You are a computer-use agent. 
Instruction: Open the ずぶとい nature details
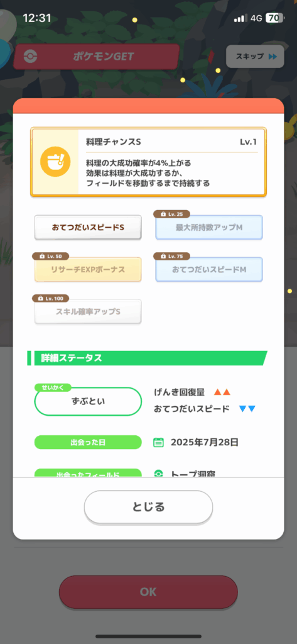(88, 401)
